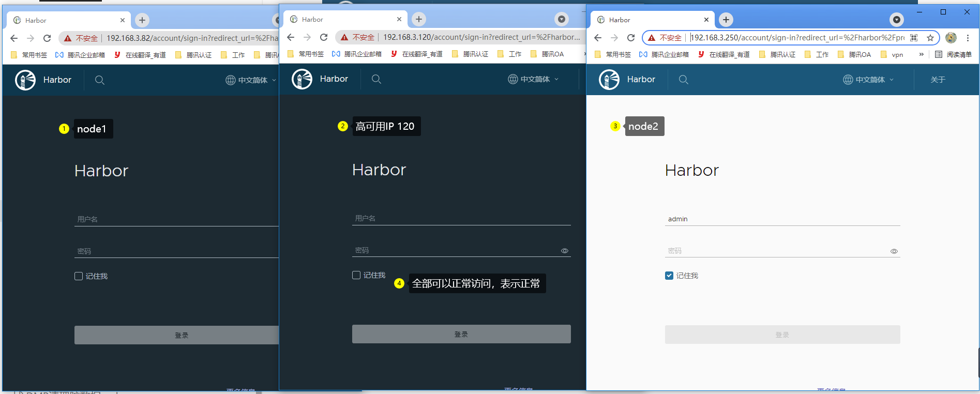Image resolution: width=980 pixels, height=394 pixels.
Task: Open 工作 bookmark folder in the left window
Action: pyautogui.click(x=233, y=55)
